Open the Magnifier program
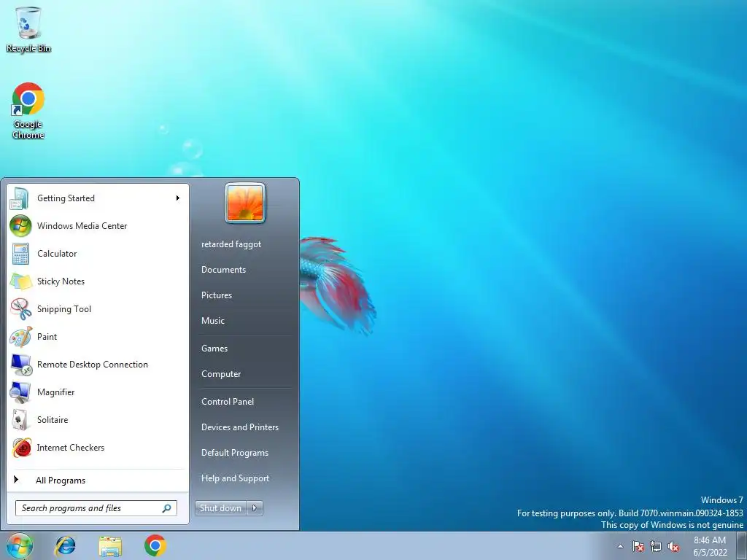This screenshot has width=747, height=560. (x=98, y=392)
